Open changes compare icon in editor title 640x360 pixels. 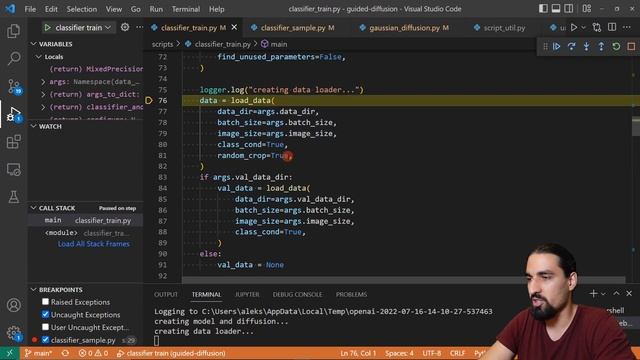point(597,27)
